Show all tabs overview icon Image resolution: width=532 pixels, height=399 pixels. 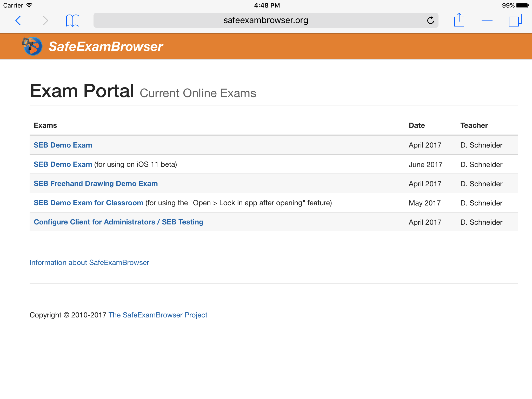click(x=515, y=20)
